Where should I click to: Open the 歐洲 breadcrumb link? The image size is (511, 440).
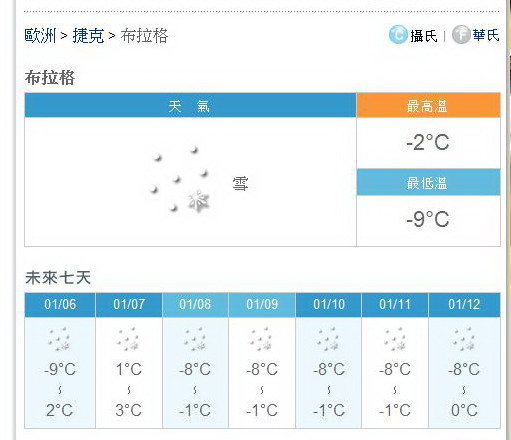tap(40, 35)
